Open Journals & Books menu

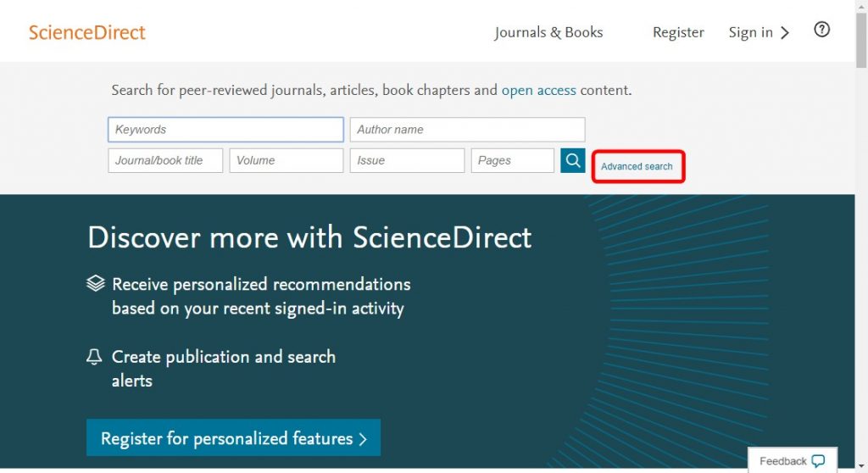point(548,32)
